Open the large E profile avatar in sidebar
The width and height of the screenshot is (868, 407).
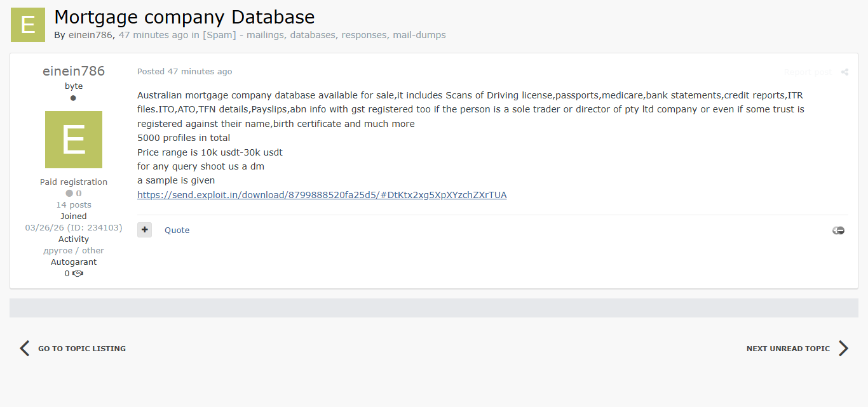click(x=74, y=140)
